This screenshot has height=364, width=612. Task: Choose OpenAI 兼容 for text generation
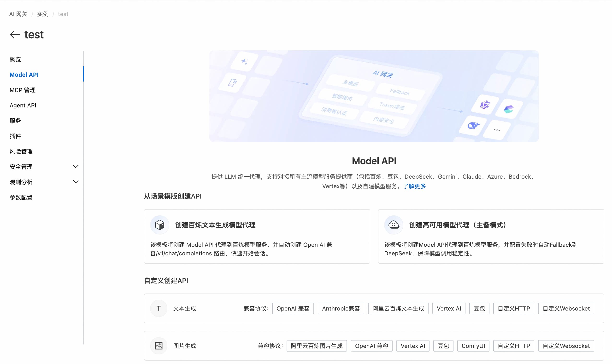293,308
